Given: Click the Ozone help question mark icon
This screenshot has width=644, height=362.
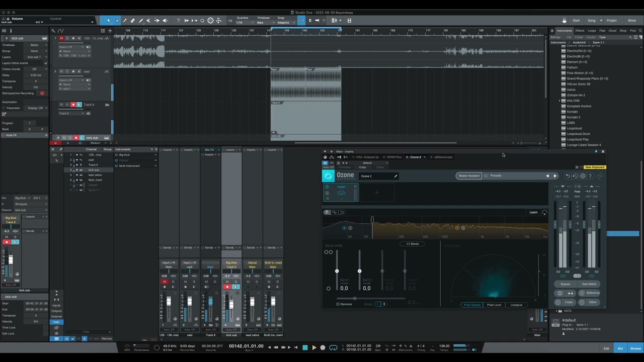Looking at the screenshot, I should click(x=590, y=176).
